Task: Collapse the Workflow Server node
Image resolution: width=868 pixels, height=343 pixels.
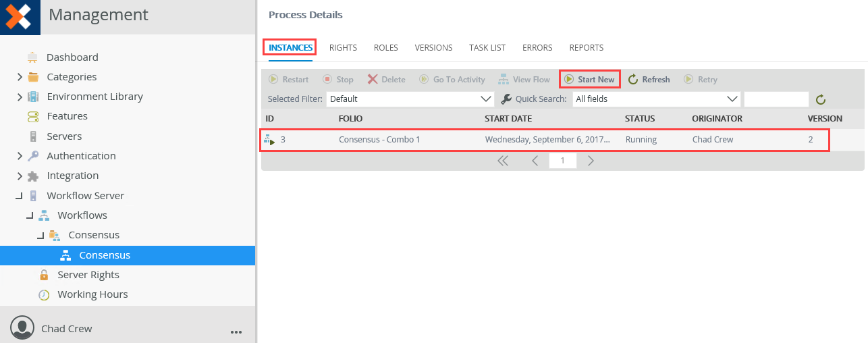Action: [20, 196]
